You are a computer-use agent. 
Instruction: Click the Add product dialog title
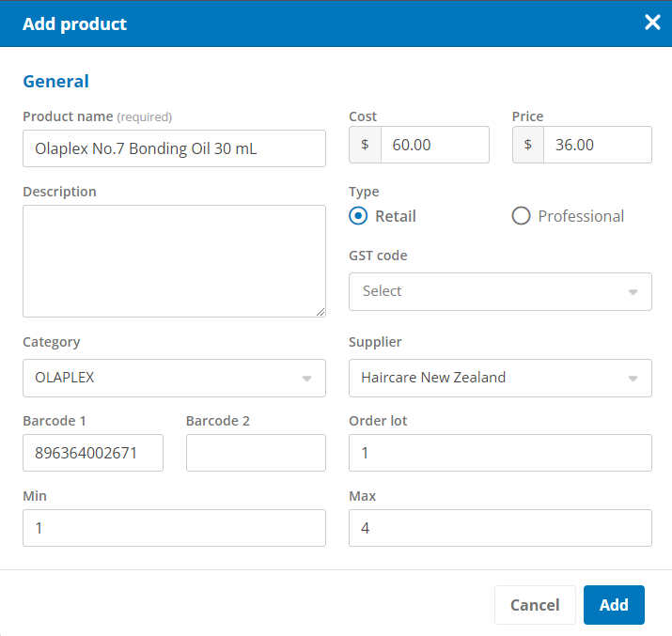pyautogui.click(x=74, y=24)
